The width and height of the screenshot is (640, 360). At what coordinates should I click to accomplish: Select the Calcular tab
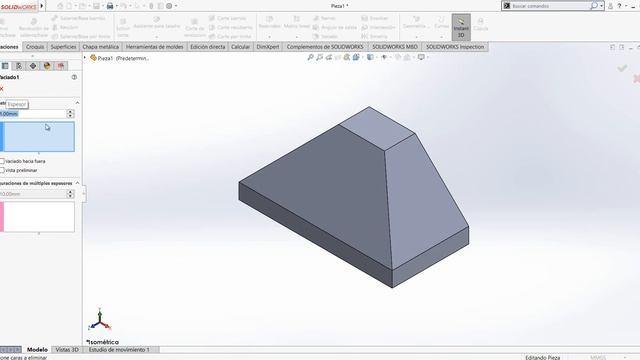point(240,47)
